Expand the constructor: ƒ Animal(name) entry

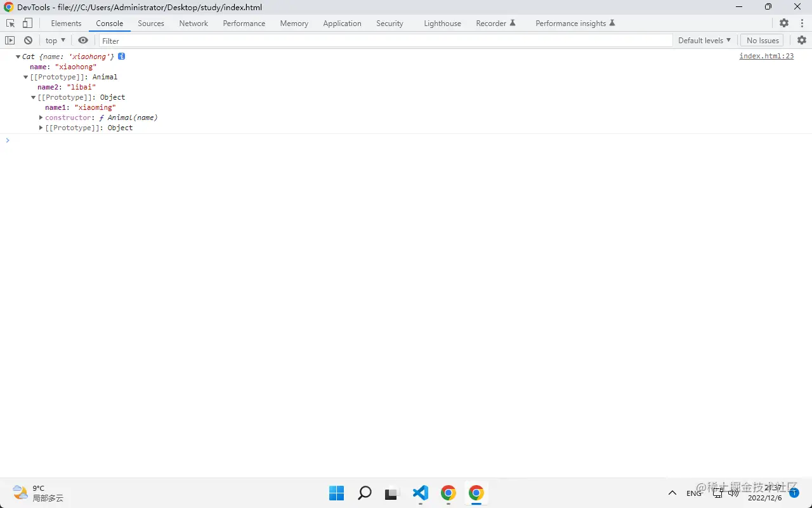[41, 117]
